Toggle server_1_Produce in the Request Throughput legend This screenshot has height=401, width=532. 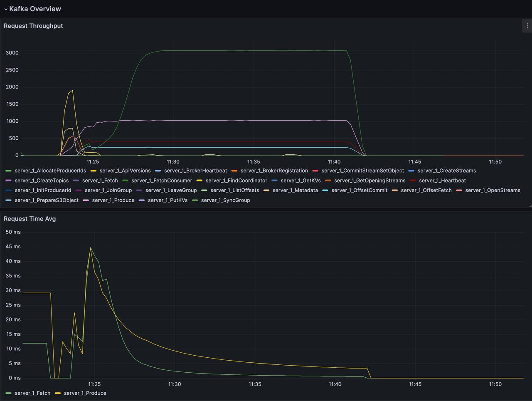click(x=113, y=200)
